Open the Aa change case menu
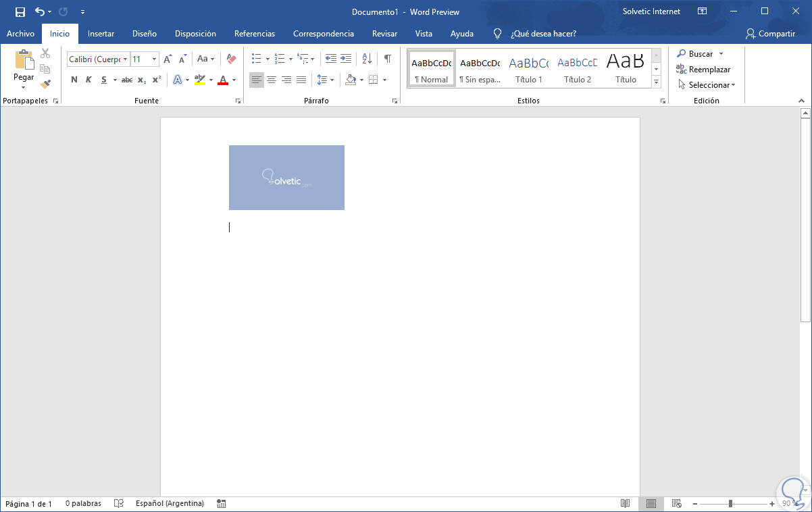This screenshot has width=812, height=512. (205, 59)
